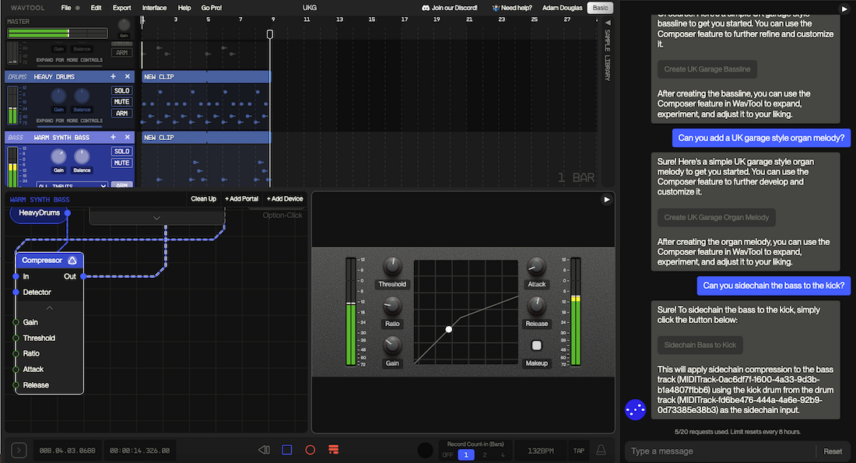Image resolution: width=856 pixels, height=463 pixels.
Task: Click the play arrow in the compressor panel corner
Action: (x=607, y=199)
